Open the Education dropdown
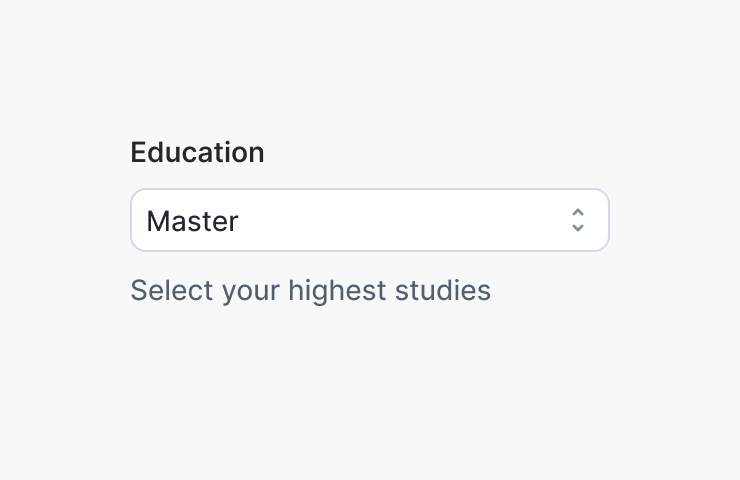The height and width of the screenshot is (480, 740). coord(369,220)
